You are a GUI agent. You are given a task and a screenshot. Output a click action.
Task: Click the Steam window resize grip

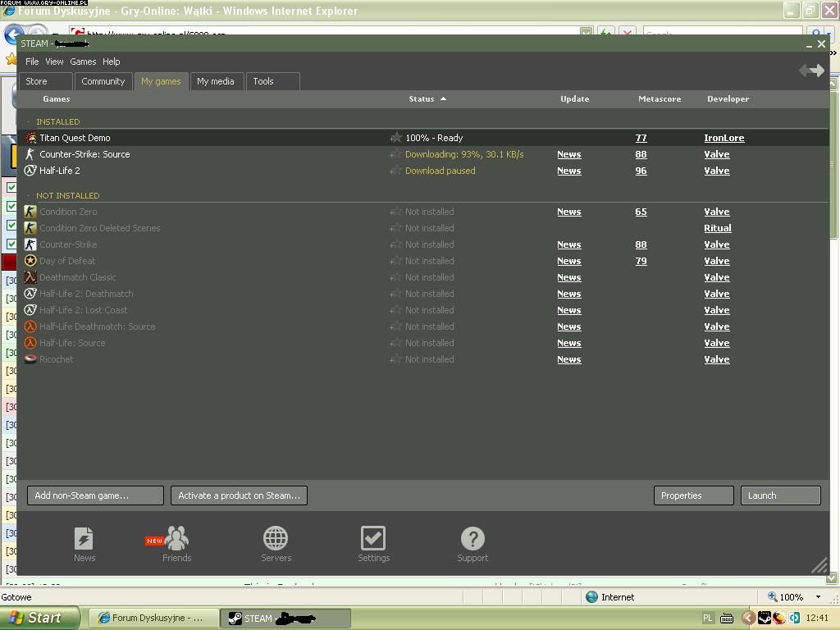click(x=819, y=565)
